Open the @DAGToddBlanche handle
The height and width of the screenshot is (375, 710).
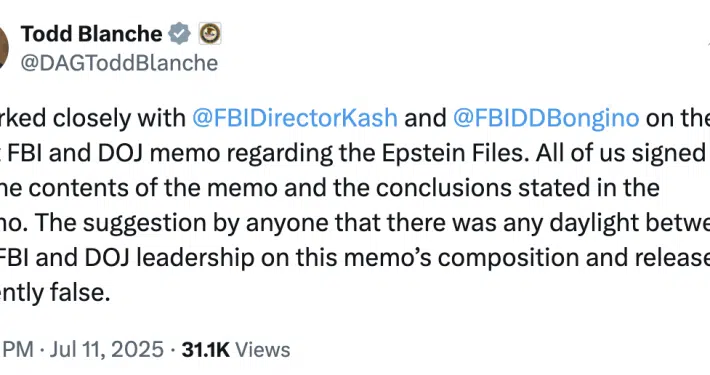[119, 63]
